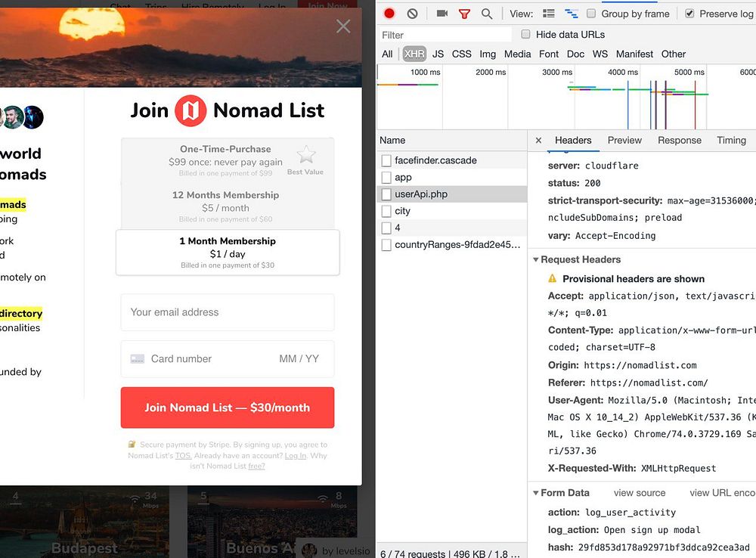
Task: Switch to large request rows view icon
Action: click(x=549, y=14)
